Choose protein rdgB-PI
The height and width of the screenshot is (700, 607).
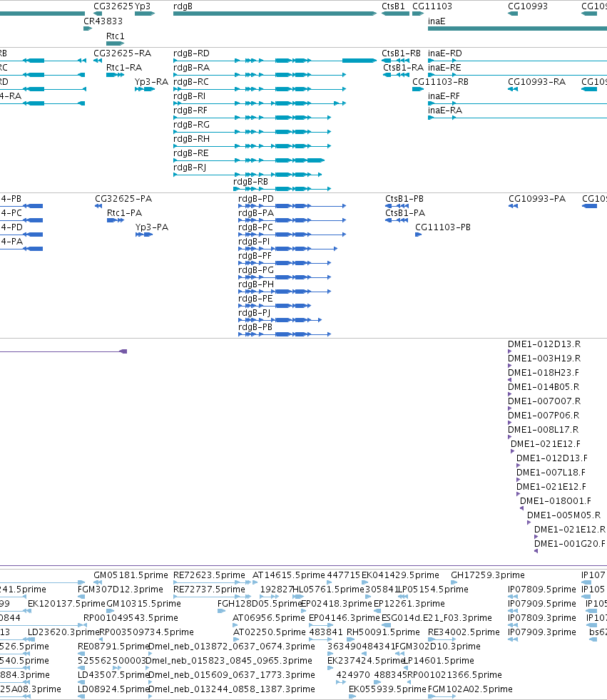click(x=254, y=242)
